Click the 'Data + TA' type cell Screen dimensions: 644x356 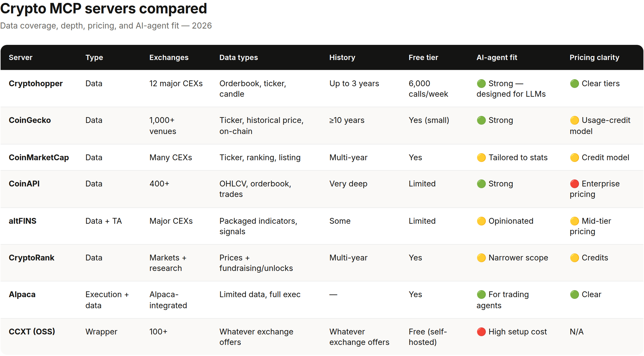[104, 221]
